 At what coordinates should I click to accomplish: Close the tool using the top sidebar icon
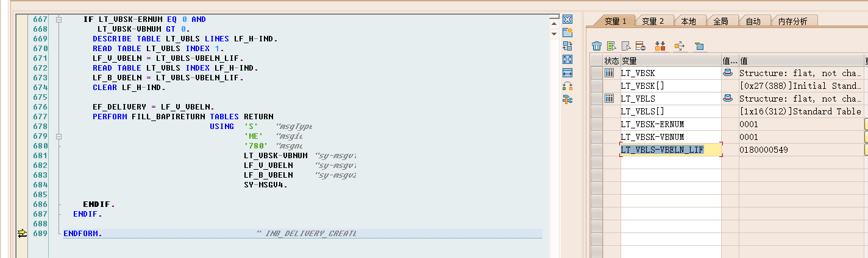click(x=567, y=19)
